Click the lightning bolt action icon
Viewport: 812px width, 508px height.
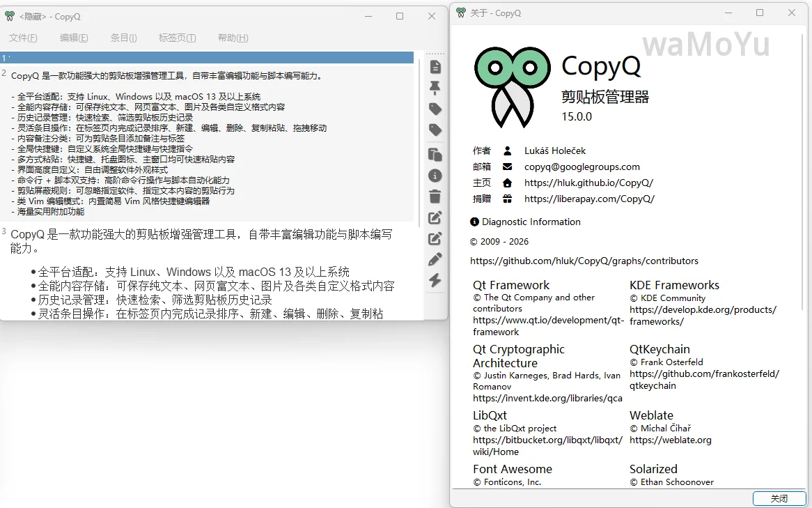pos(435,280)
